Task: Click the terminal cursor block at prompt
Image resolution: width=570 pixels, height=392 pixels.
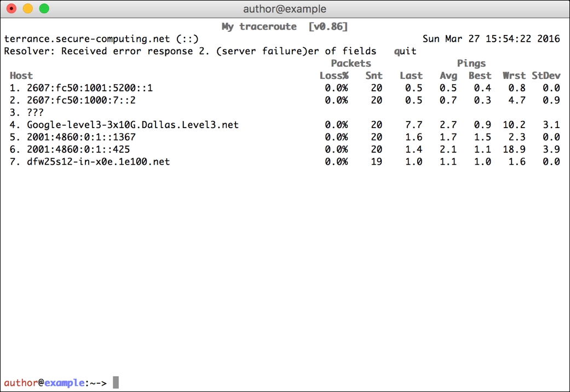Action: pos(116,383)
